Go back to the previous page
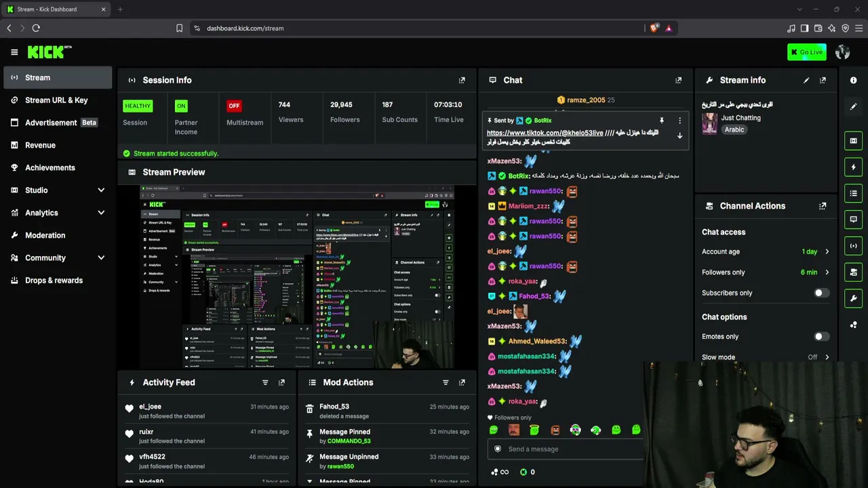Screen dimensions: 868x488 (9, 28)
